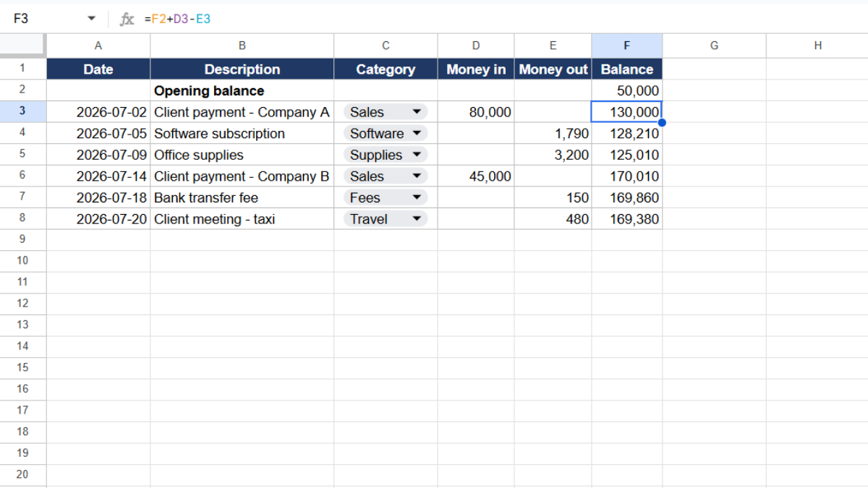Click the select-all corner box
The image size is (868, 488).
pos(23,46)
